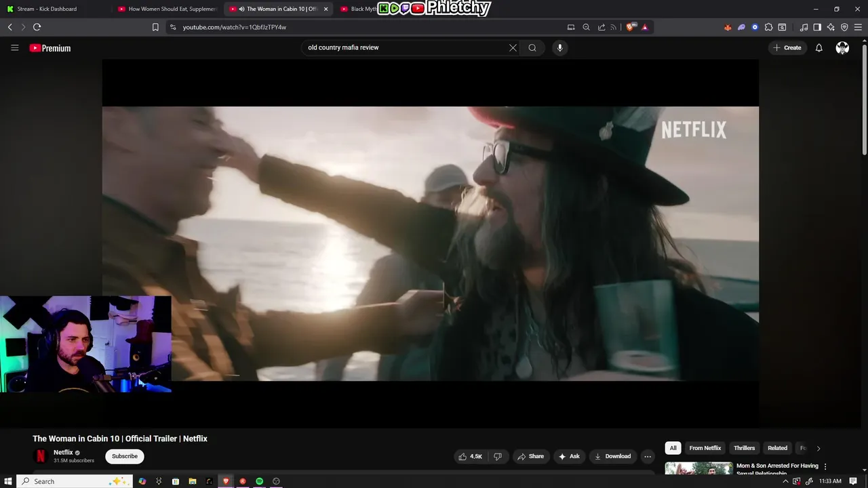Select the From Netflix filter chip

705,448
